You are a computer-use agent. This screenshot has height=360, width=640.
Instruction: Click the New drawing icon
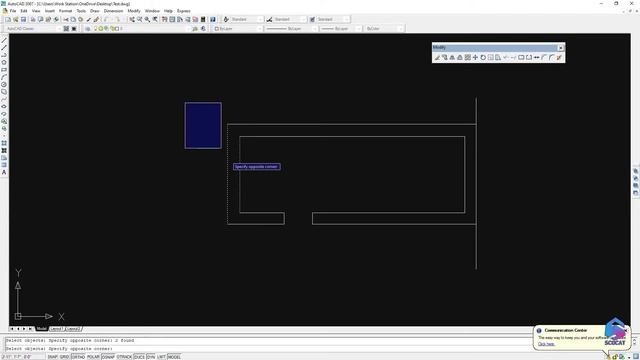click(x=8, y=19)
